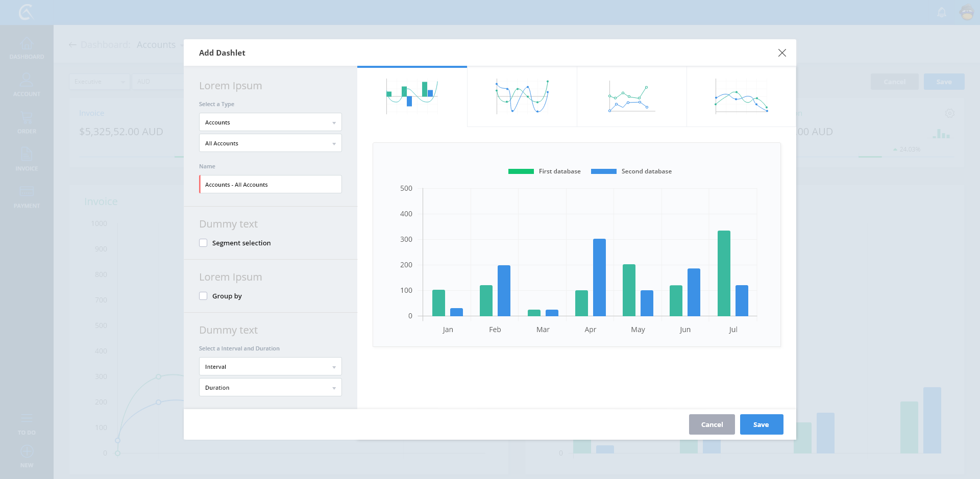Select the bar chart type thumbnail
This screenshot has width=980, height=479.
(x=412, y=96)
